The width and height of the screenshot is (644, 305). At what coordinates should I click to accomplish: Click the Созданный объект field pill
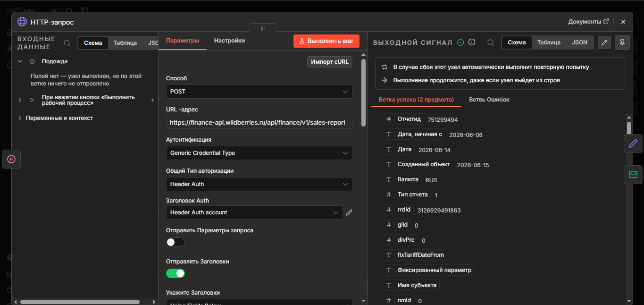click(418, 165)
